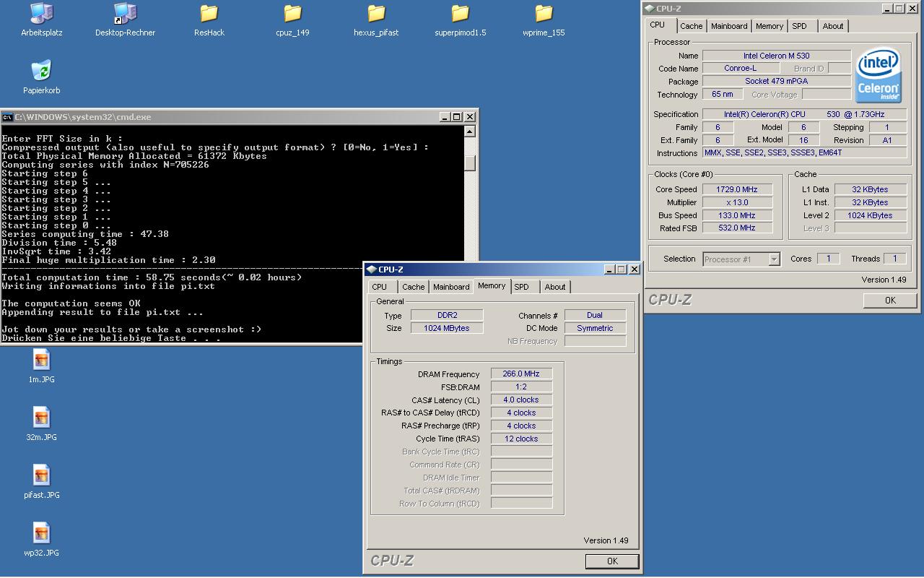Click the Cycle Time value 12 clocks
Image resolution: width=924 pixels, height=578 pixels.
click(521, 439)
